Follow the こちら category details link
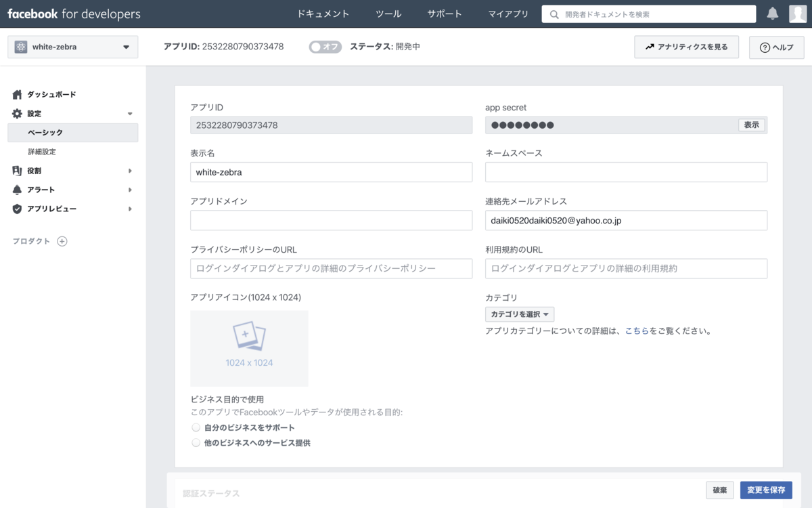The width and height of the screenshot is (812, 508). click(637, 331)
